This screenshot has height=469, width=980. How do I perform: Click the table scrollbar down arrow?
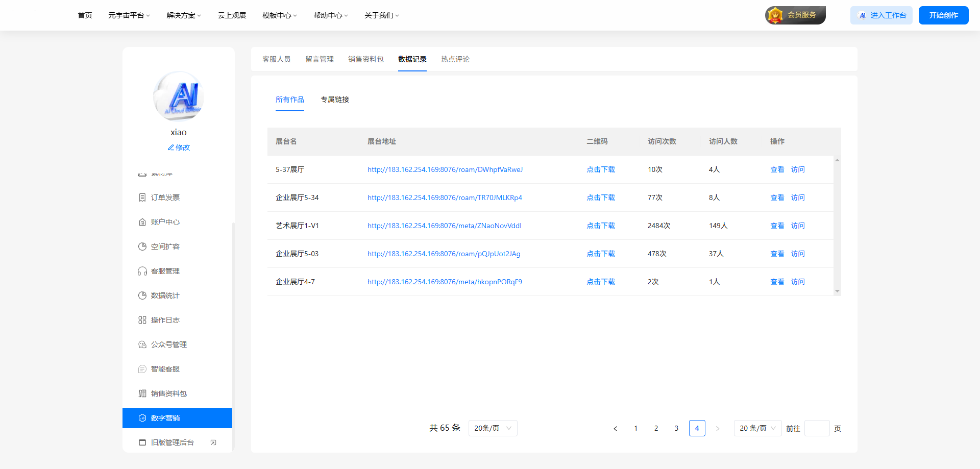tap(837, 291)
